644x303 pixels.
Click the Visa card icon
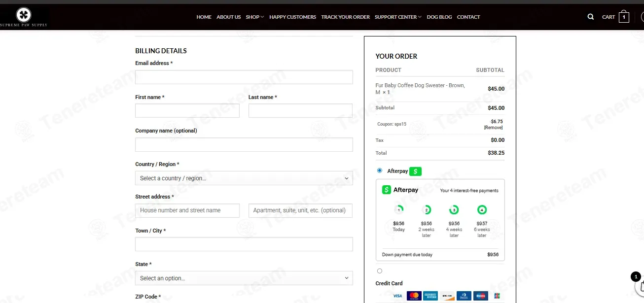point(397,296)
